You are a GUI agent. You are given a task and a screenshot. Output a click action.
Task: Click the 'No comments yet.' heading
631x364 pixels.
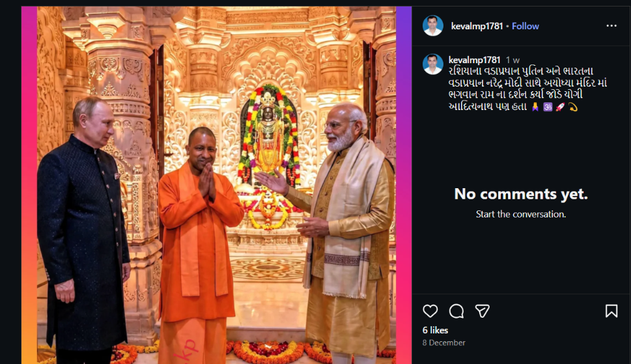tap(521, 194)
